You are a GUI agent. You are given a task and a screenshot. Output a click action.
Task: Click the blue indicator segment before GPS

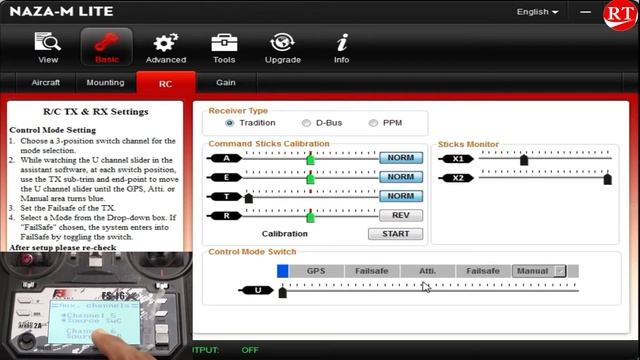(282, 271)
